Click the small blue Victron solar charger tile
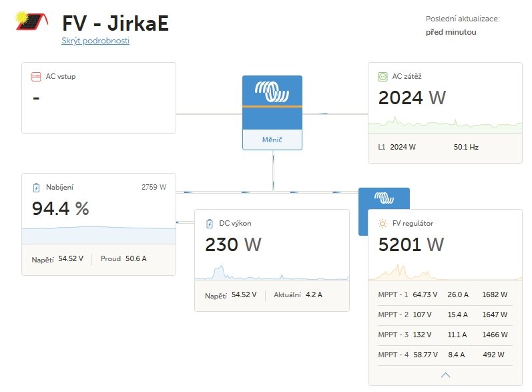The image size is (532, 392). pos(384,198)
